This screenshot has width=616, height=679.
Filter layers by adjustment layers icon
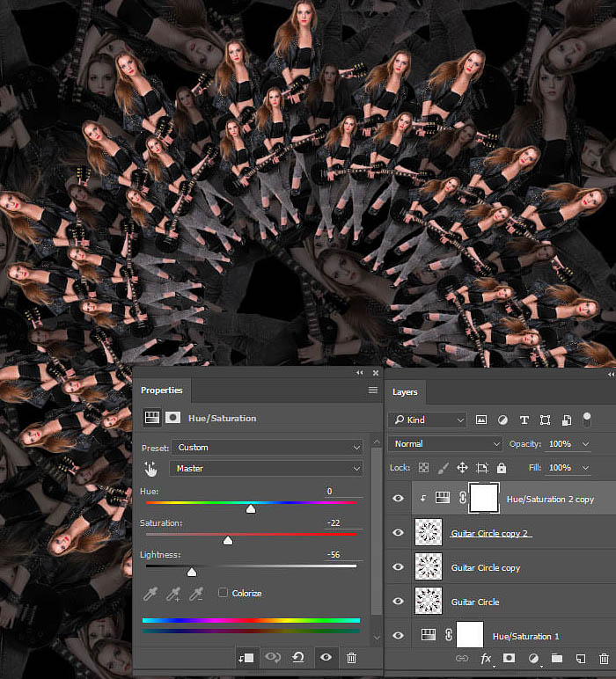tap(502, 420)
